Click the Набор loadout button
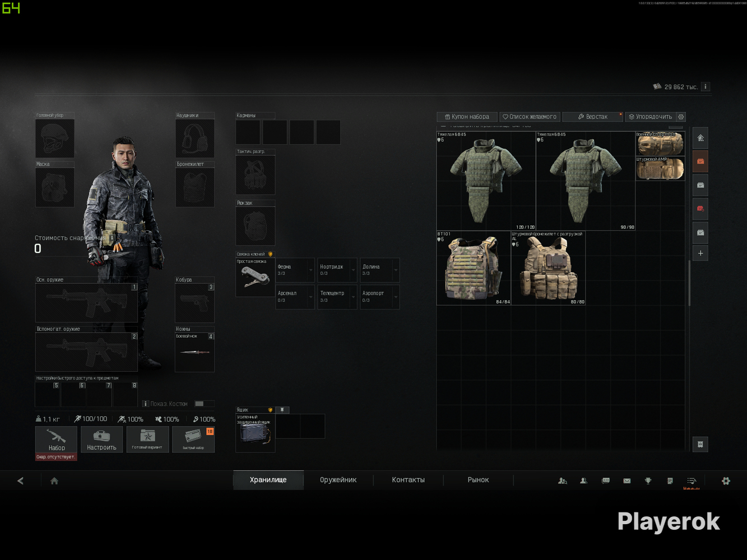Image resolution: width=747 pixels, height=560 pixels. 56,440
